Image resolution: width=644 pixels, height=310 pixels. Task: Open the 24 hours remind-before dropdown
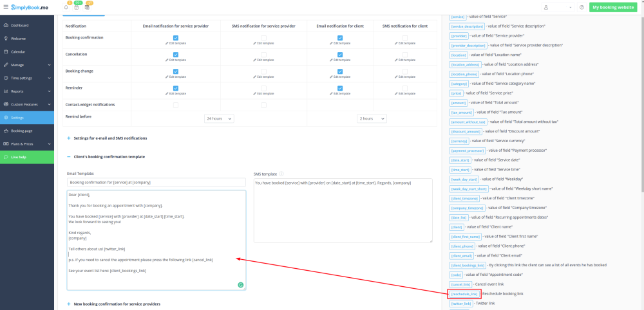coord(219,118)
